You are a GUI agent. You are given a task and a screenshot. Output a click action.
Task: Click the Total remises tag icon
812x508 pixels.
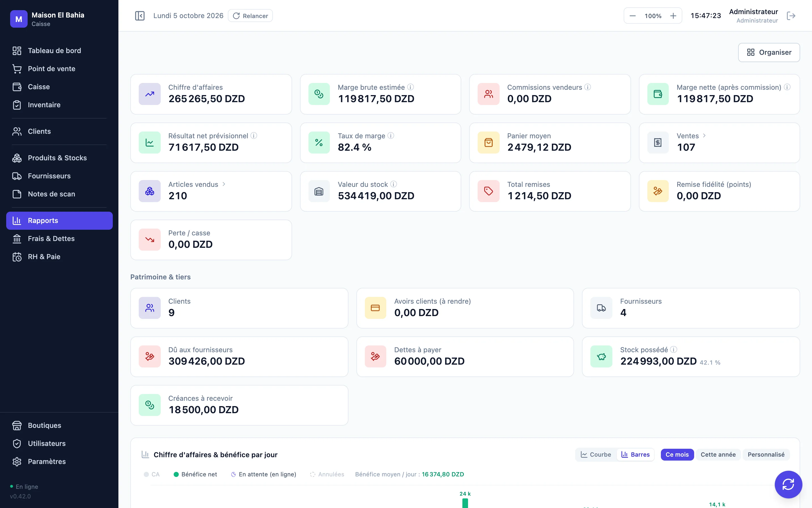point(489,191)
